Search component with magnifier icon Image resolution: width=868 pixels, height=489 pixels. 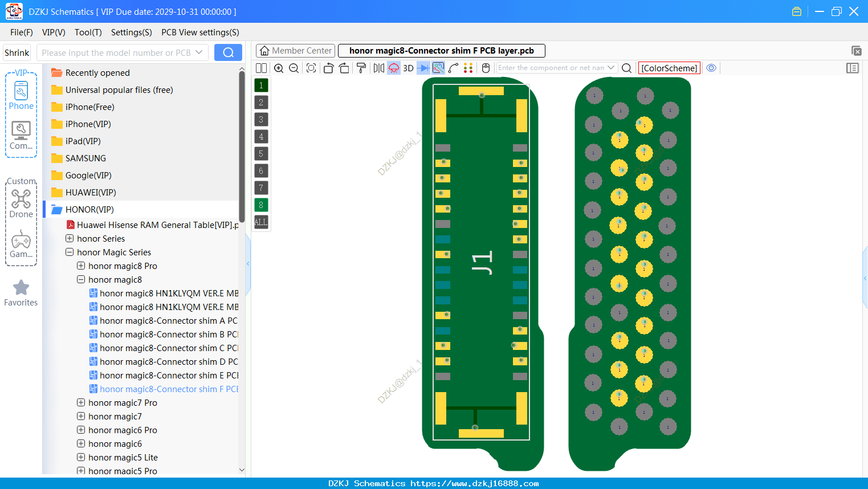tap(626, 68)
